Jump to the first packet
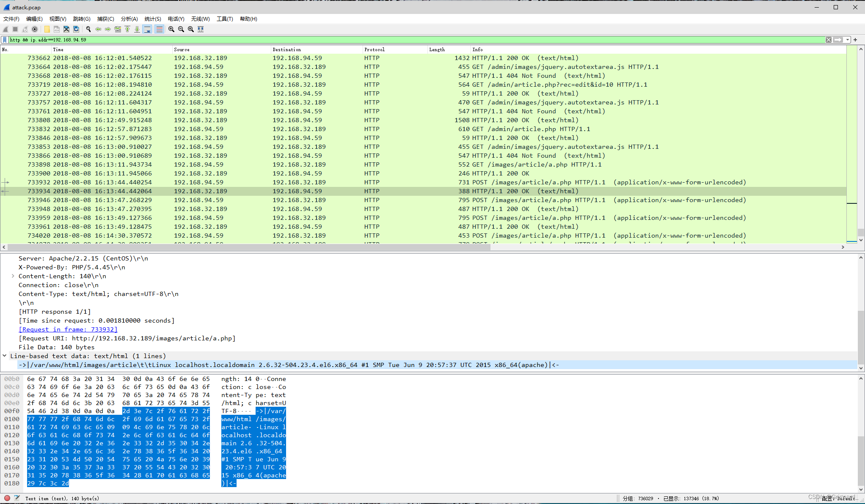 [127, 29]
